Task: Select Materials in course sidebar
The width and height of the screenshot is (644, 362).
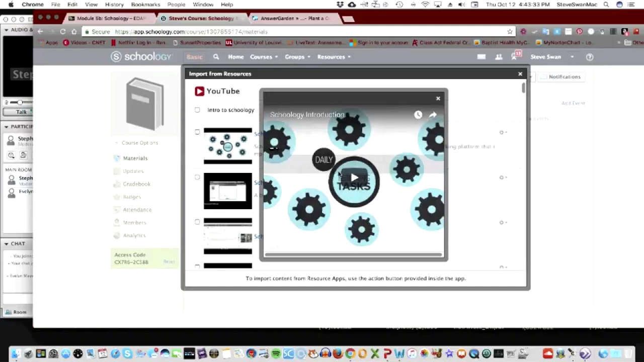Action: click(x=135, y=158)
